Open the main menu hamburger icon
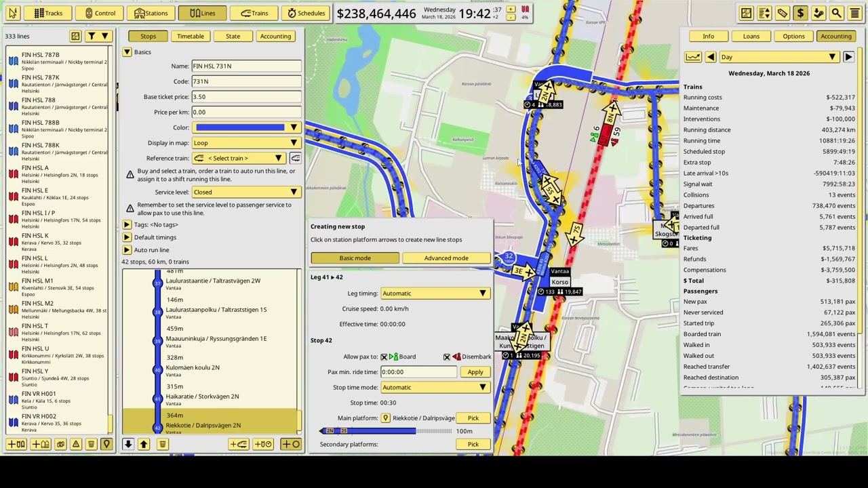This screenshot has height=488, width=868. (x=854, y=13)
